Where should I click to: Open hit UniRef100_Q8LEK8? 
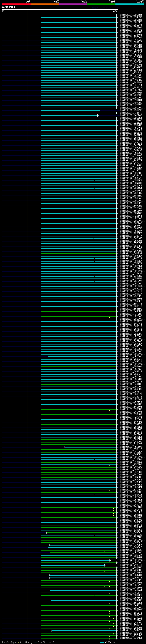(131, 22)
